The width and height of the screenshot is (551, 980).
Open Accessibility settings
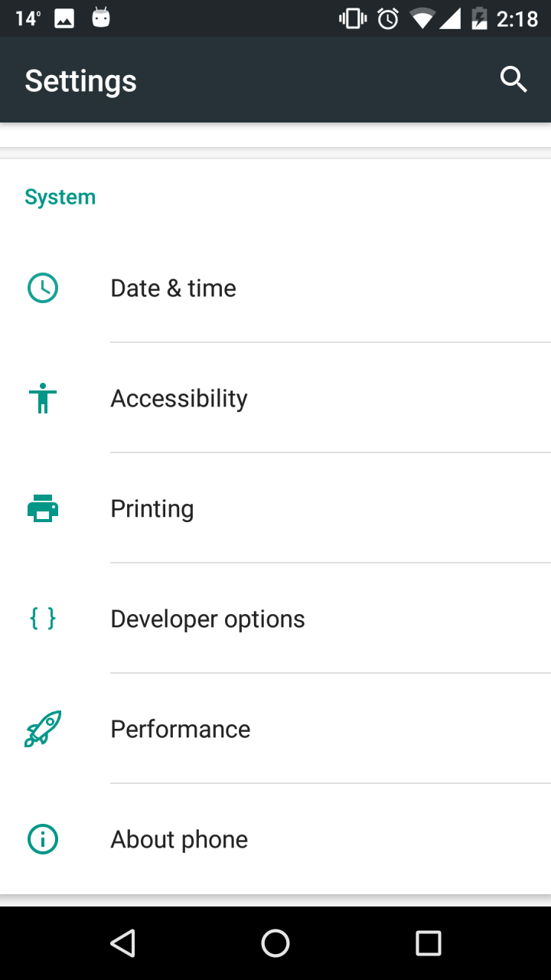pos(275,398)
